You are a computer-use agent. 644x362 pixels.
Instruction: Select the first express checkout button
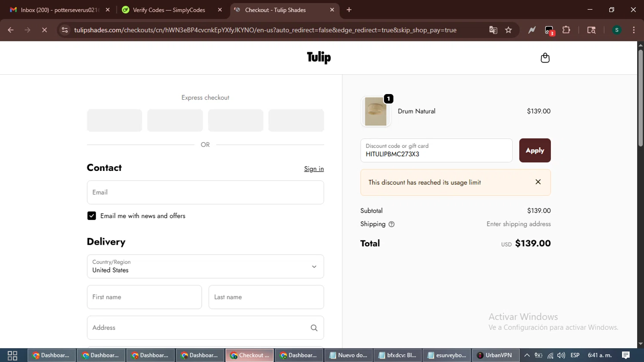[x=114, y=120]
